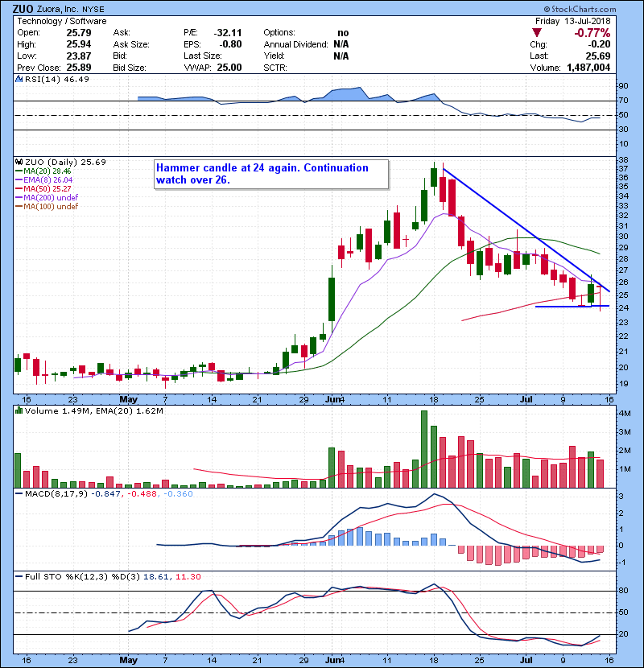This screenshot has width=644, height=668.
Task: Click the Chg value -0.20
Action: click(x=599, y=44)
